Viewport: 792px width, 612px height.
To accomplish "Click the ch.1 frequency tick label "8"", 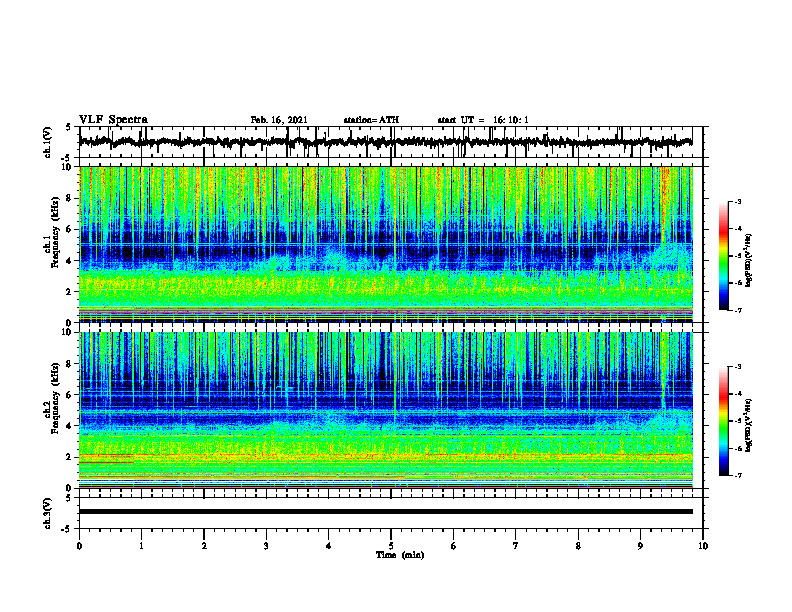I will tap(70, 198).
